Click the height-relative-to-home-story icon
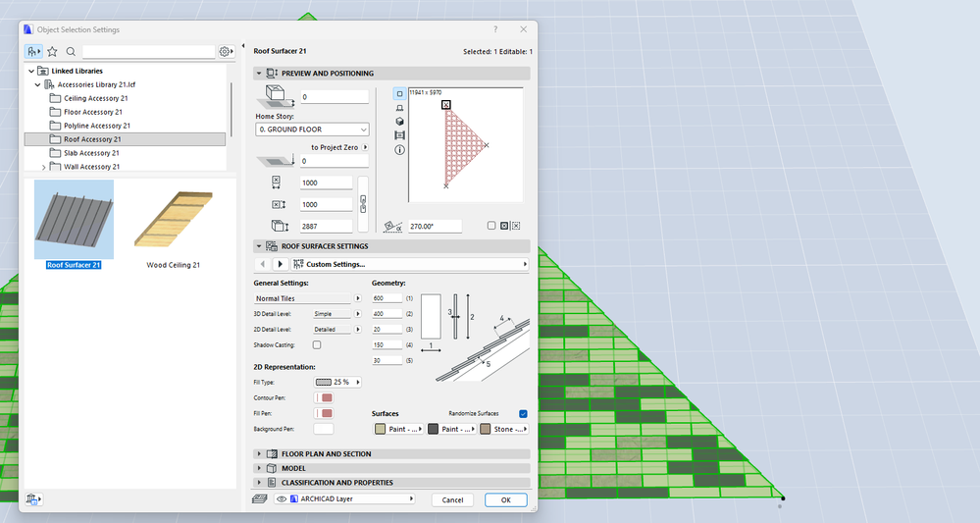Screen dimensions: 980x523 pyautogui.click(x=276, y=95)
